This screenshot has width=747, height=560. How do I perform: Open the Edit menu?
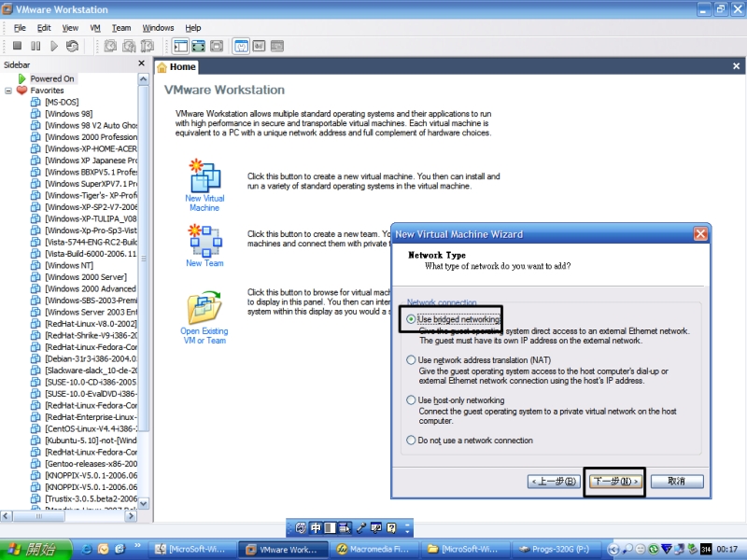coord(44,28)
